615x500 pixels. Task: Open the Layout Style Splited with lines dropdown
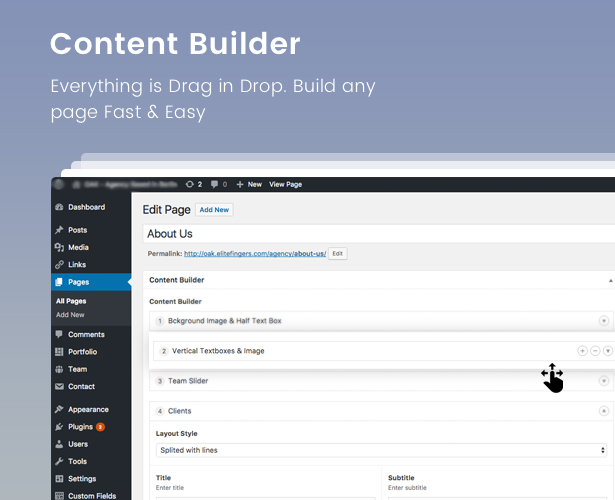tap(381, 450)
